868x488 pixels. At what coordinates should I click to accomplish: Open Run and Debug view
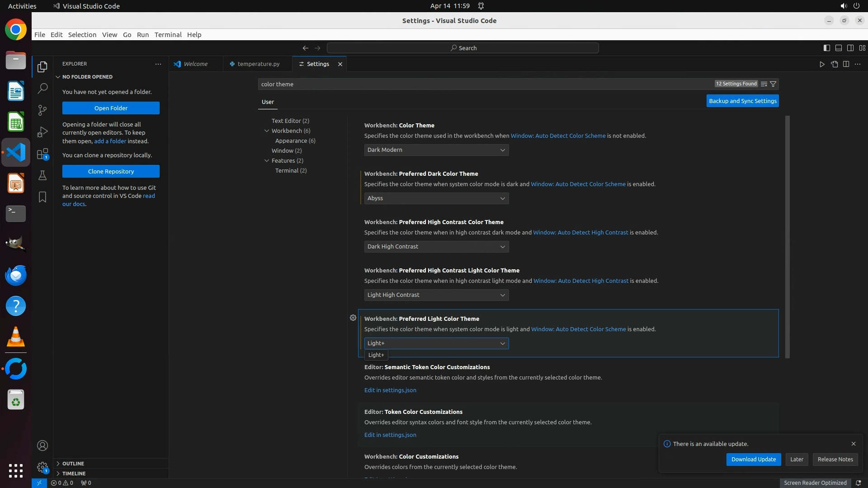click(x=42, y=131)
